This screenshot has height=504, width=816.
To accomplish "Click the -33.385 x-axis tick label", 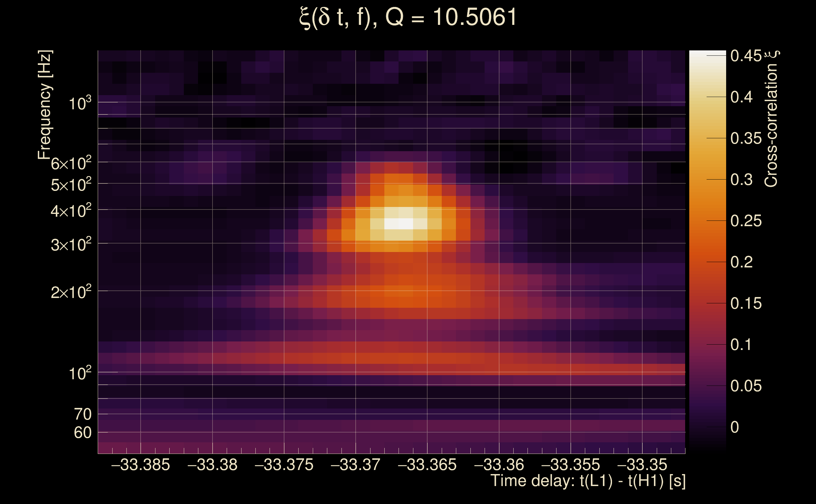I will 140,465.
